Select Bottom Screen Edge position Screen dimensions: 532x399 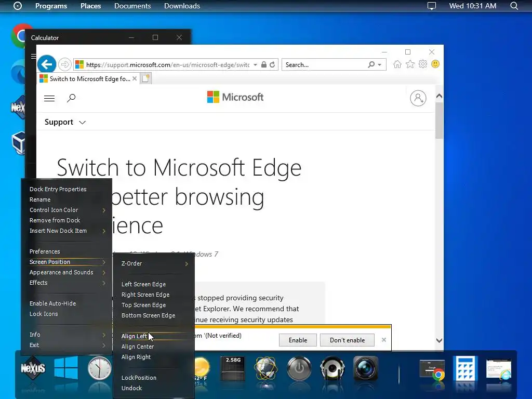(148, 315)
